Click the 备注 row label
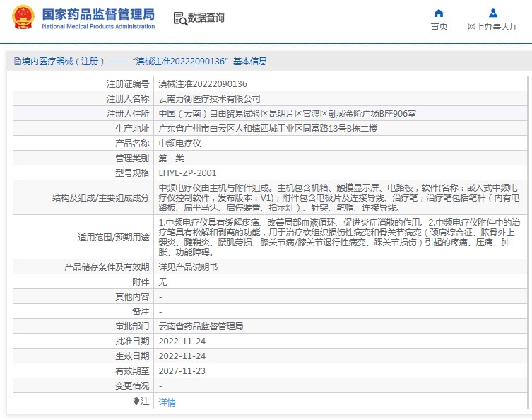 [x=141, y=312]
